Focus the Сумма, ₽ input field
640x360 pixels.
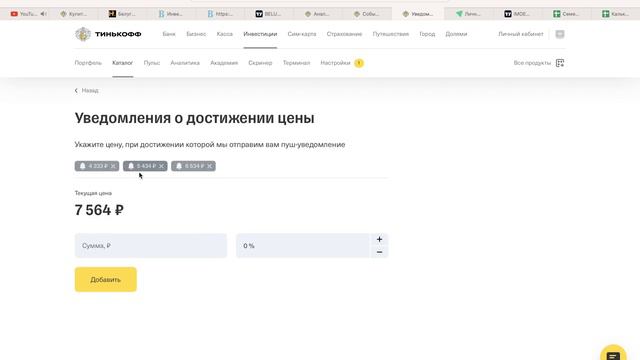point(151,246)
